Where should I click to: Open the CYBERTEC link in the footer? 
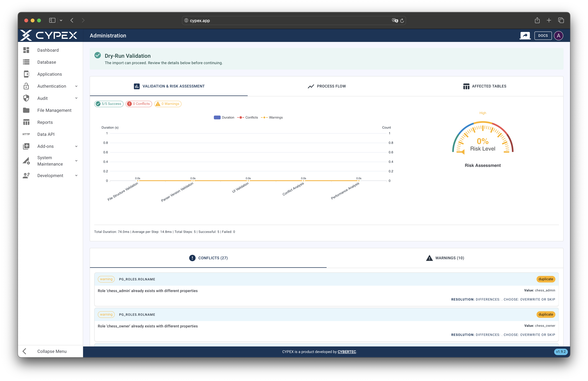tap(347, 352)
